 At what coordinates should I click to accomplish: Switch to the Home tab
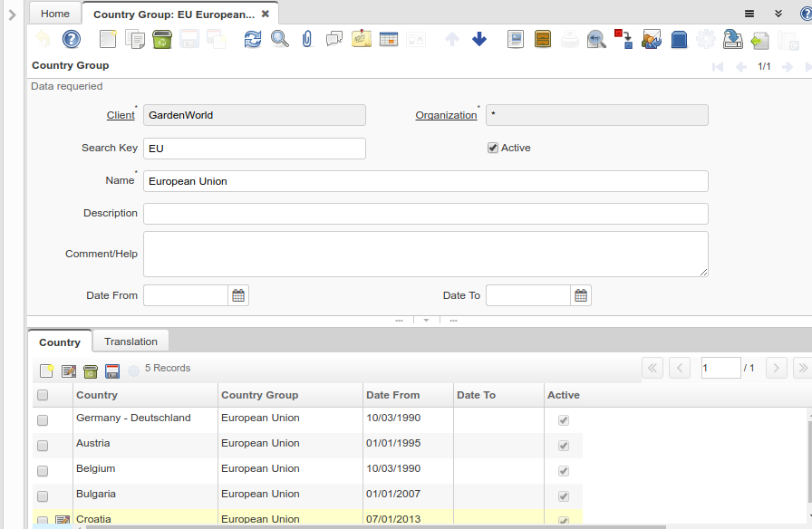55,14
